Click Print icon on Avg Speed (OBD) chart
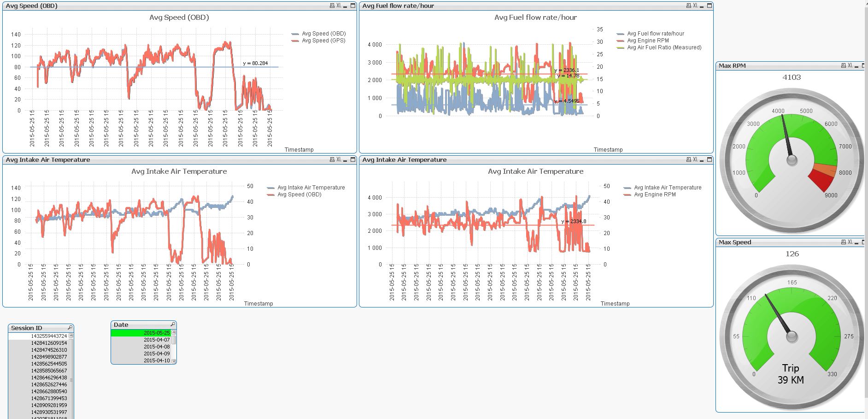The image size is (868, 419). (x=332, y=6)
